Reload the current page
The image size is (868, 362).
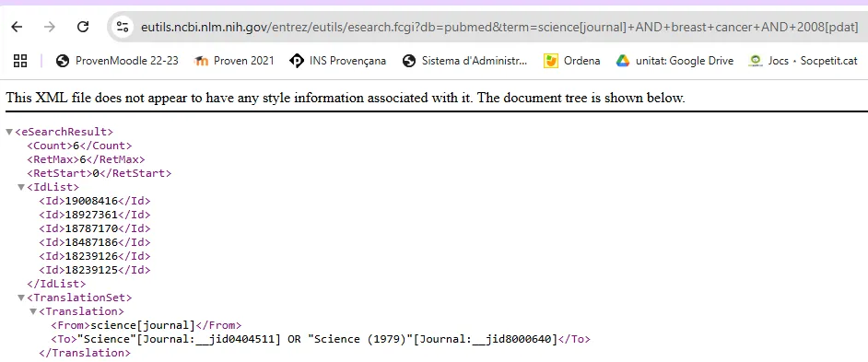point(83,27)
